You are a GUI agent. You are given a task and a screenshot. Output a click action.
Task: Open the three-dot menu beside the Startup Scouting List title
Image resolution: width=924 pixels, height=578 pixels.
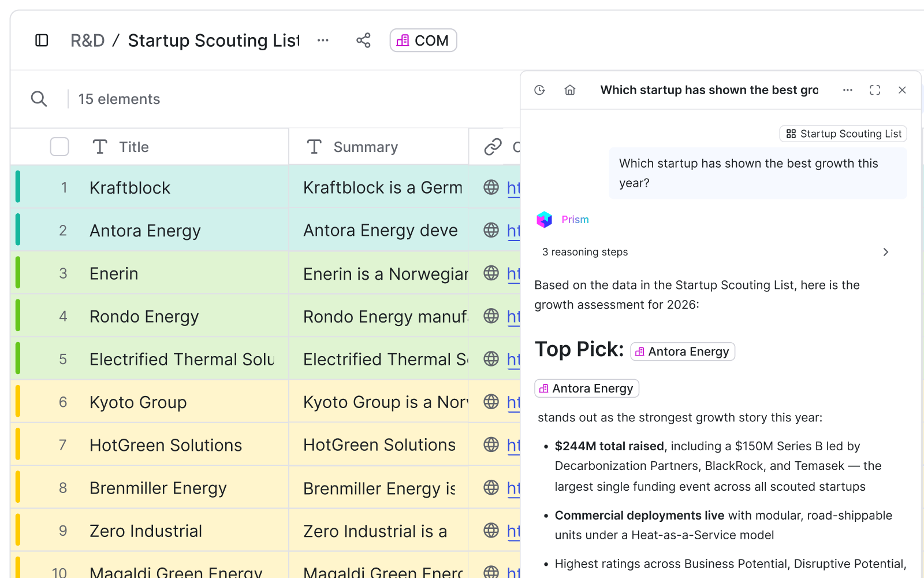pos(323,40)
